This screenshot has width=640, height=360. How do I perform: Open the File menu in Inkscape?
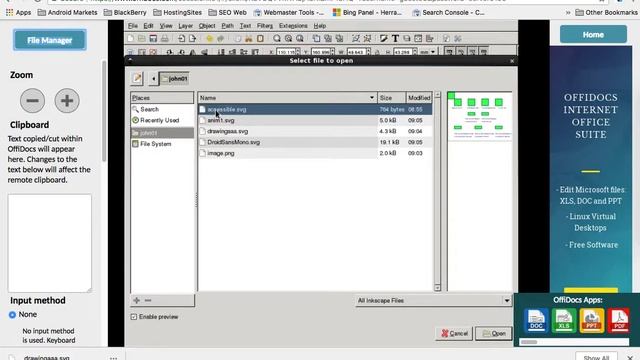point(133,26)
